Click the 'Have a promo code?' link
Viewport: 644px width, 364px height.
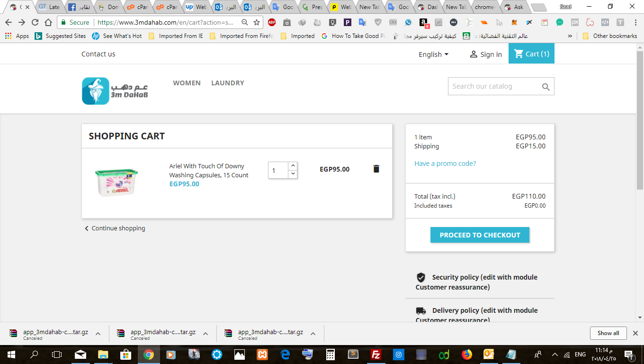[x=445, y=164]
